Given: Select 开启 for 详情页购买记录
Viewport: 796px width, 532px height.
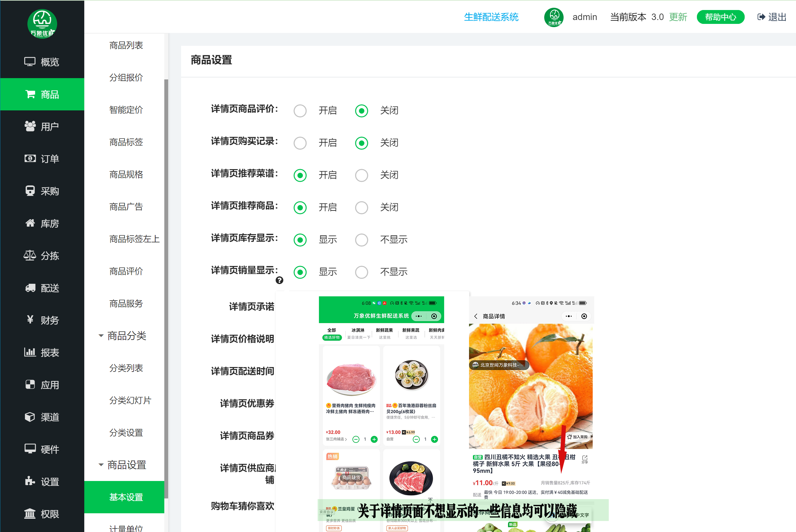Looking at the screenshot, I should click(300, 143).
